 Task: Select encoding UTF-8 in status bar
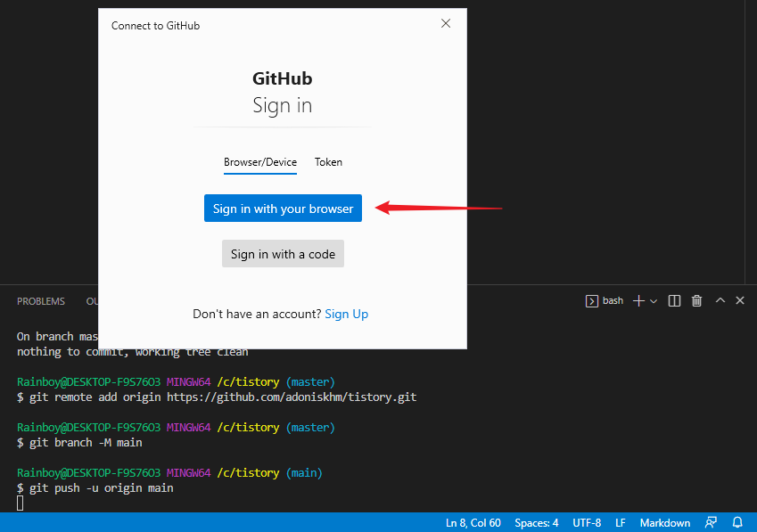click(x=587, y=523)
